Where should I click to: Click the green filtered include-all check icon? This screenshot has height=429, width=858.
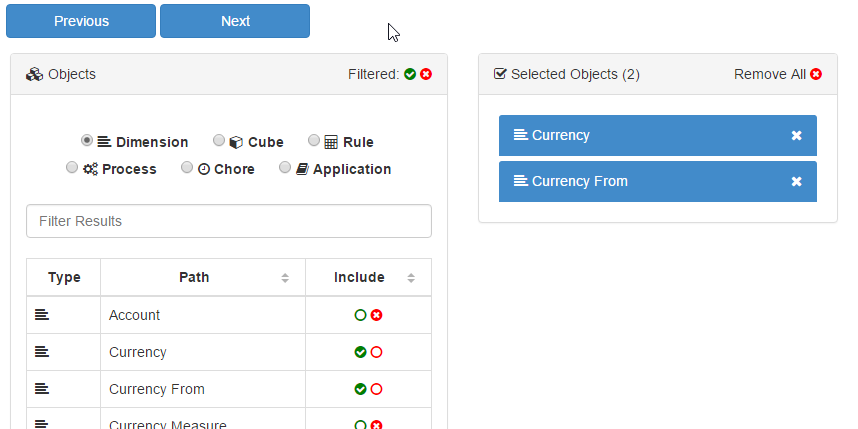point(410,74)
